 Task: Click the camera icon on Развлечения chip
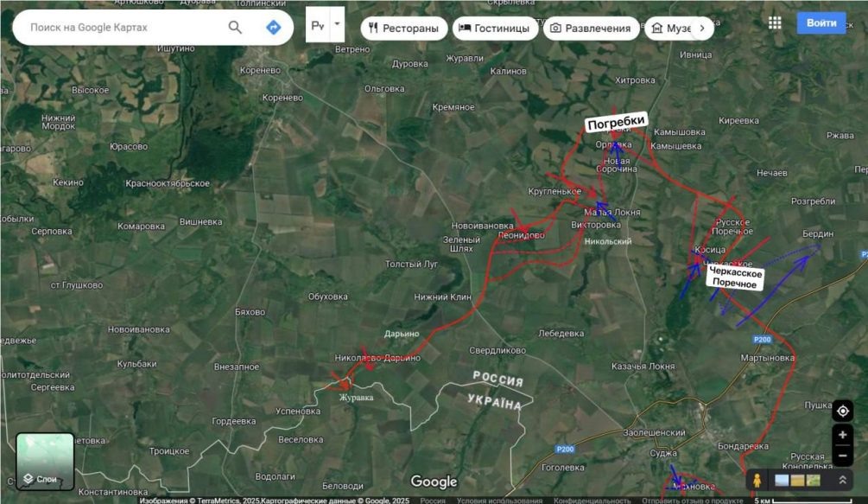(556, 27)
